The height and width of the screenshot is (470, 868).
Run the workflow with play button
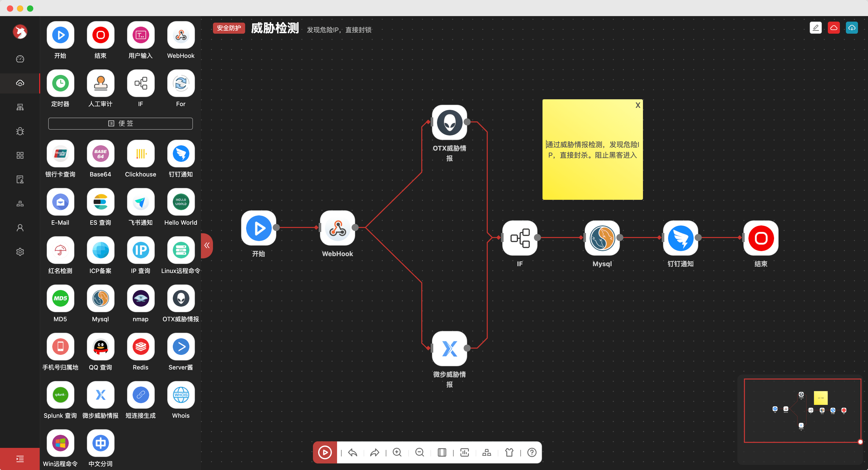click(x=325, y=452)
